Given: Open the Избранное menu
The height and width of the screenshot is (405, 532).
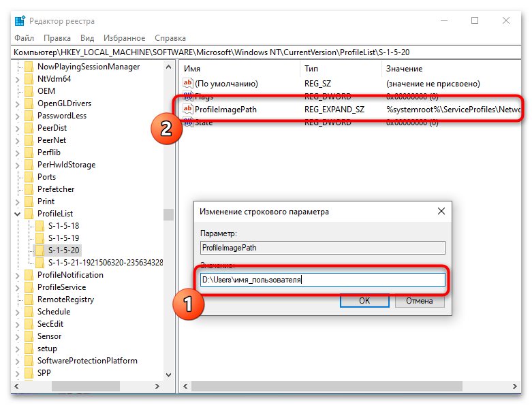Looking at the screenshot, I should click(x=124, y=38).
